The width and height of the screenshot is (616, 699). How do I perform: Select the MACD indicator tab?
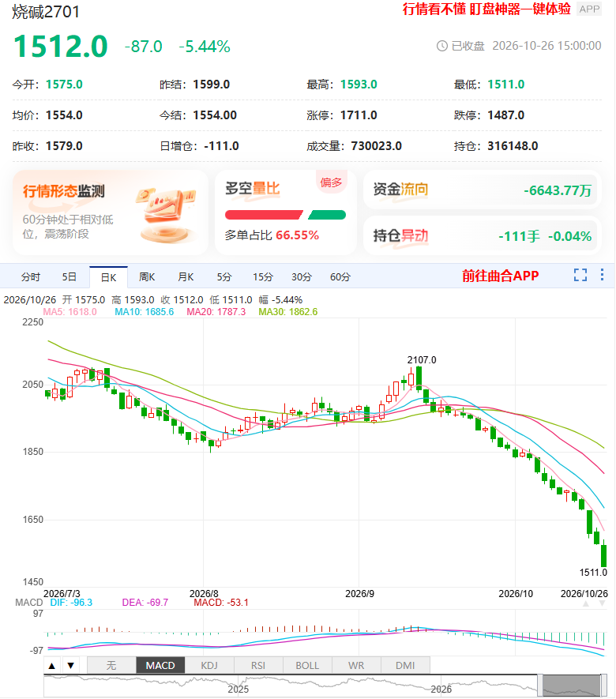(160, 666)
